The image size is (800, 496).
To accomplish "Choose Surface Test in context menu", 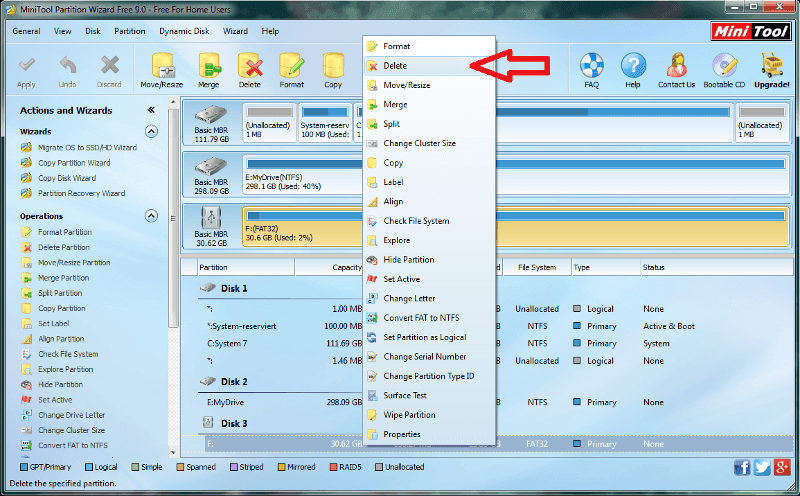I will (x=429, y=395).
